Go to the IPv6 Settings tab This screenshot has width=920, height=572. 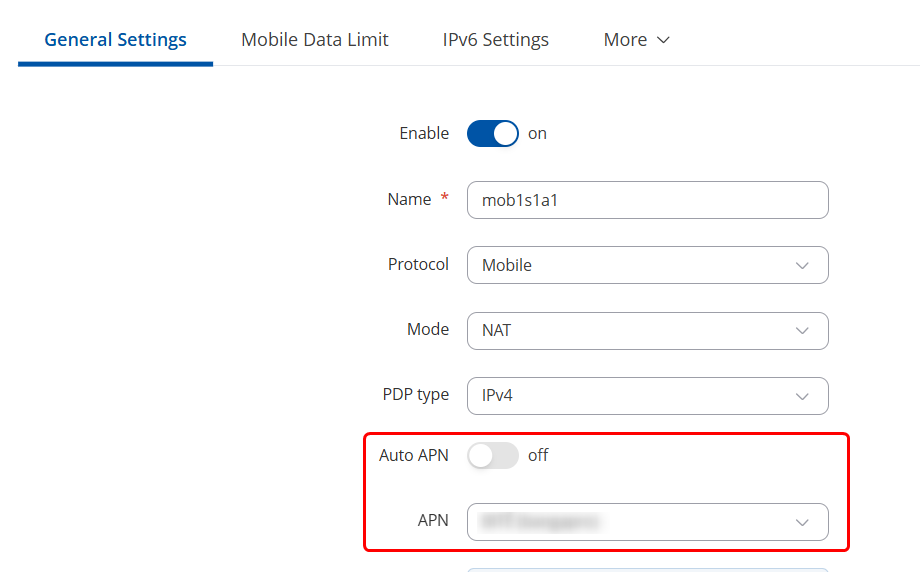(496, 40)
